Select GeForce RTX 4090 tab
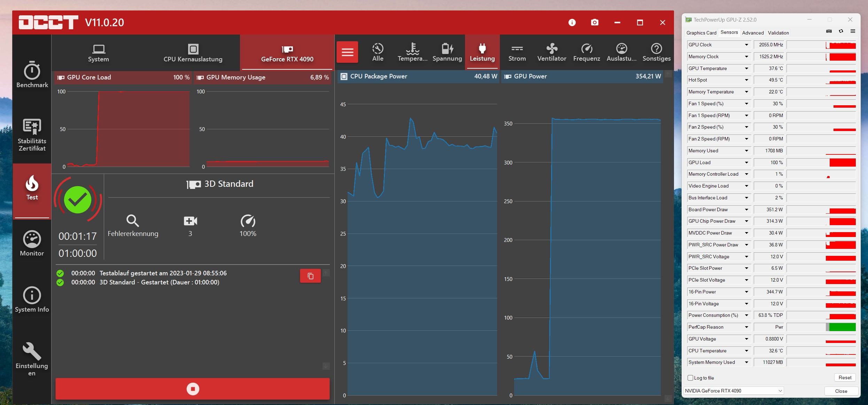 pyautogui.click(x=287, y=53)
